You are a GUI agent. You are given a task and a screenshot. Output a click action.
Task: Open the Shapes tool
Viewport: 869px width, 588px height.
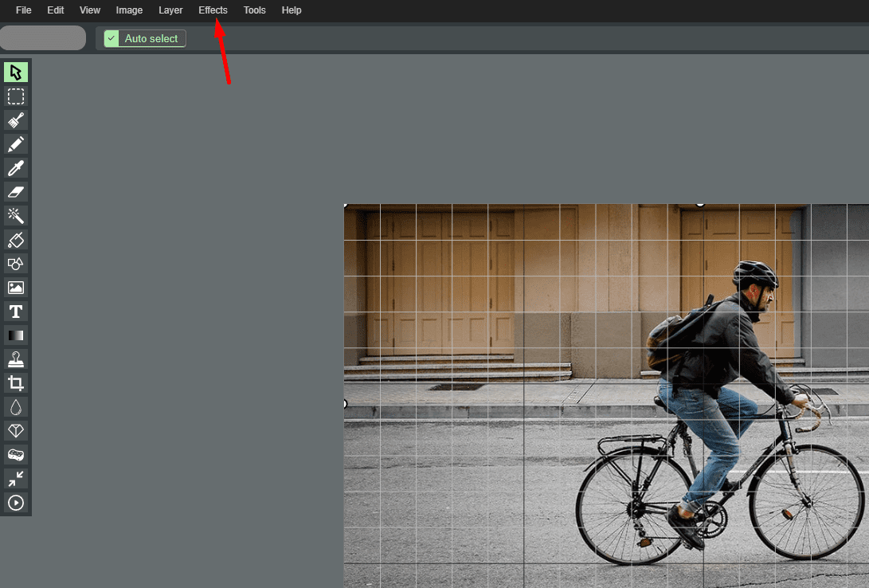[x=16, y=264]
